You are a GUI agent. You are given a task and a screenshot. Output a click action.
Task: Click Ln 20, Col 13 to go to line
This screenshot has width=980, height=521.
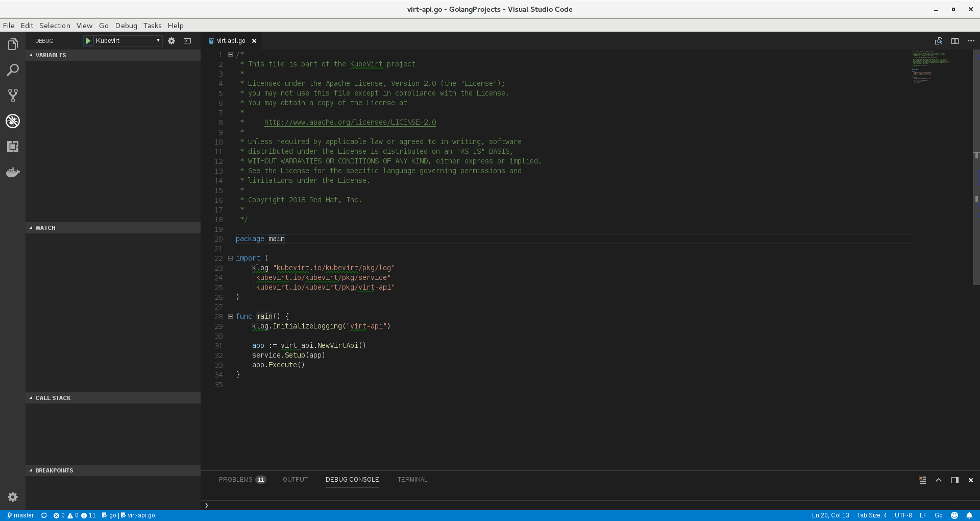pyautogui.click(x=831, y=515)
